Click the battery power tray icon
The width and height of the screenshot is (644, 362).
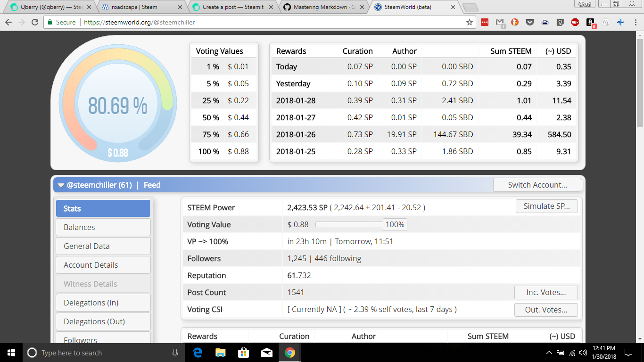pos(561,353)
